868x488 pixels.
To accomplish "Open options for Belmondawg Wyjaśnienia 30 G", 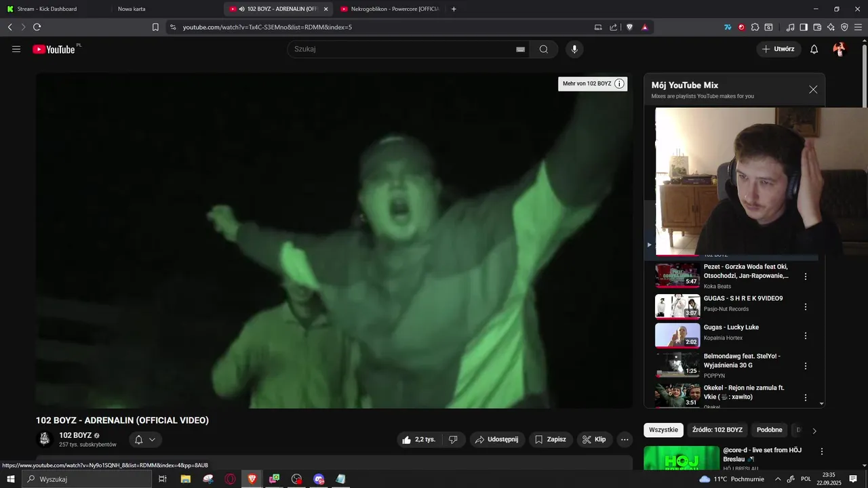I will (806, 366).
